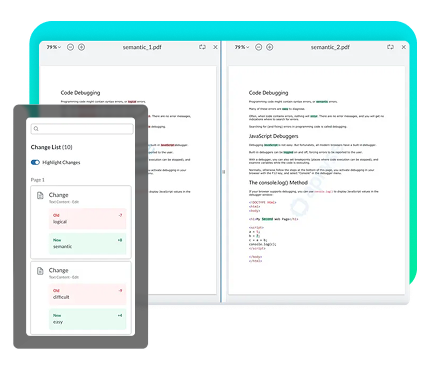This screenshot has height=370, width=430.
Task: Click the swap/replace icon for semantic_2.pdf
Action: click(390, 47)
